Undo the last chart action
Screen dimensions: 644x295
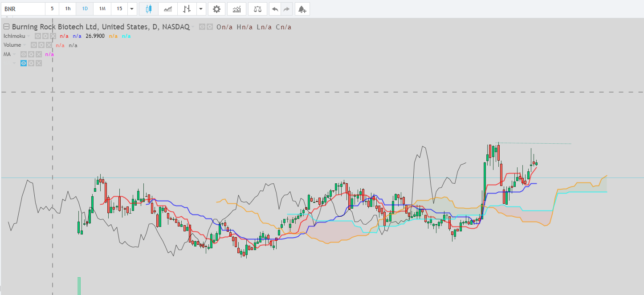[275, 9]
